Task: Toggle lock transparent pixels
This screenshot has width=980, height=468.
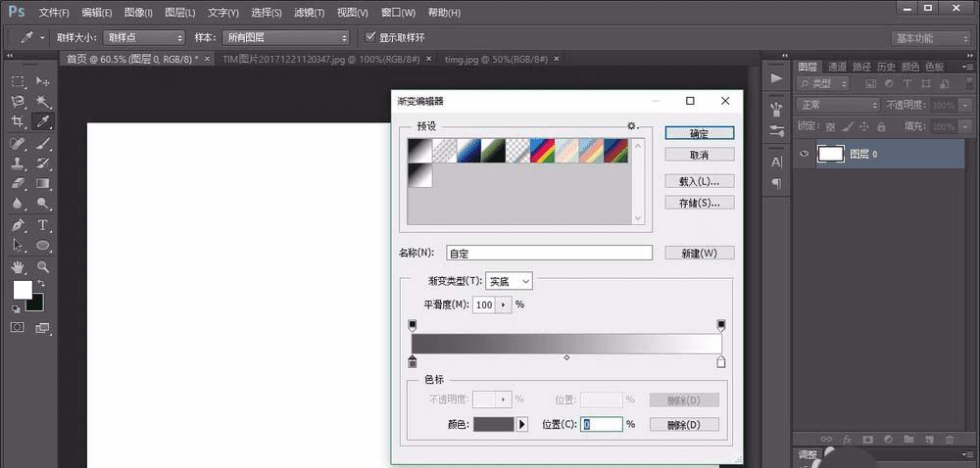Action: [x=831, y=126]
